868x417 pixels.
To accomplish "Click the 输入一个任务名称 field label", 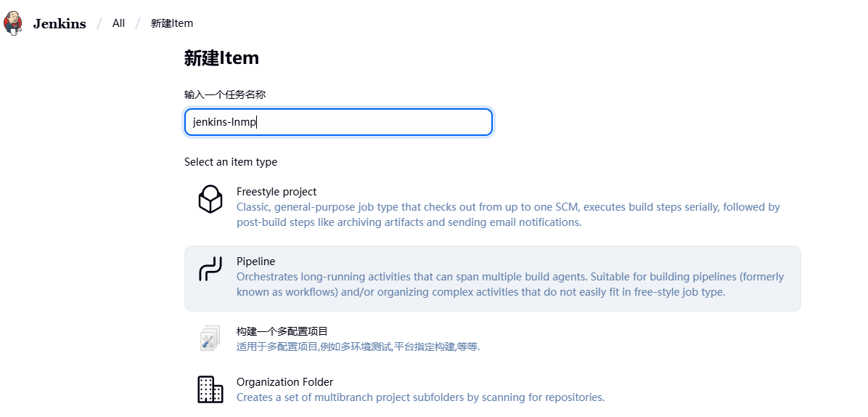I will 225,94.
